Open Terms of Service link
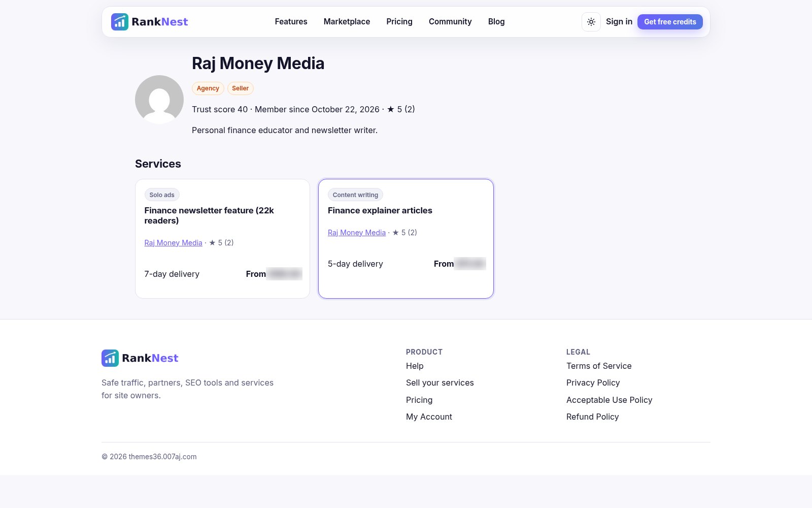The width and height of the screenshot is (812, 508). click(x=599, y=366)
